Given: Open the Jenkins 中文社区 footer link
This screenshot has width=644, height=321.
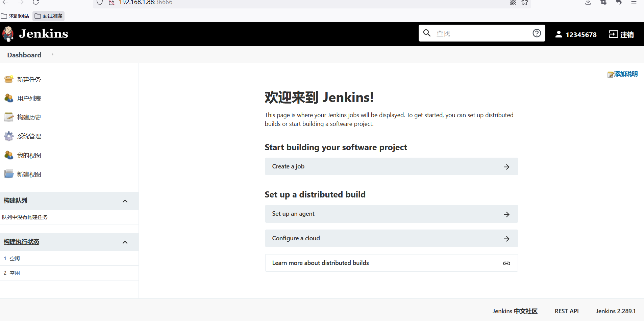Looking at the screenshot, I should click(515, 311).
